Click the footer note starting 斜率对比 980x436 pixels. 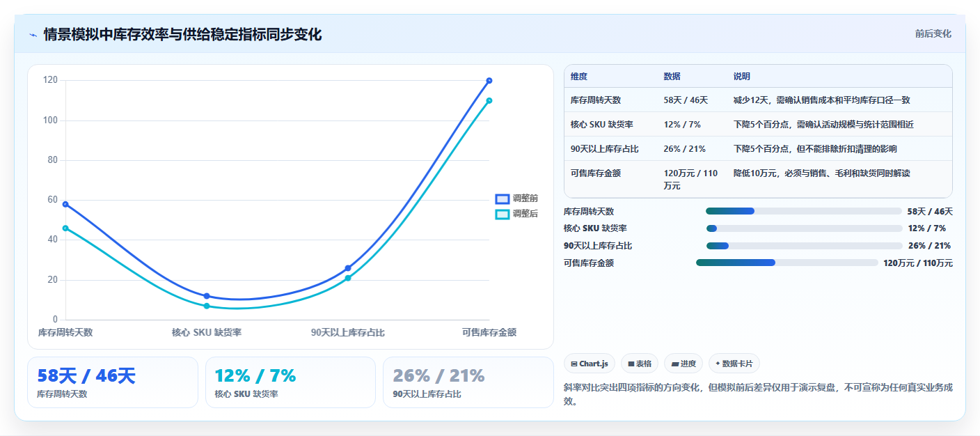pyautogui.click(x=758, y=394)
